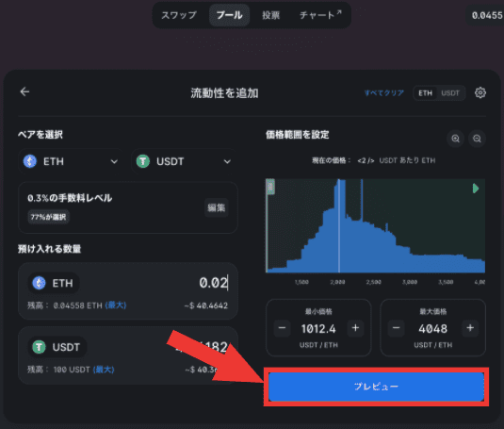Open the 投票 tab

(270, 15)
